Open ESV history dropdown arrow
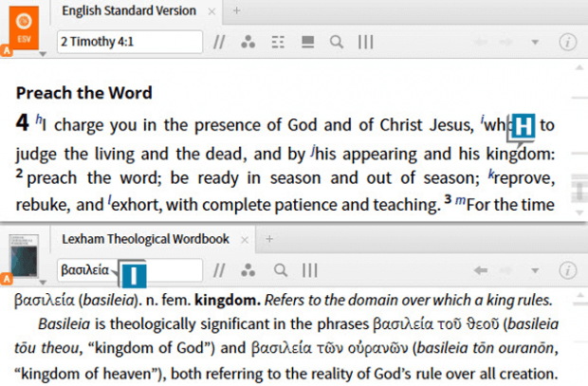 pyautogui.click(x=535, y=43)
